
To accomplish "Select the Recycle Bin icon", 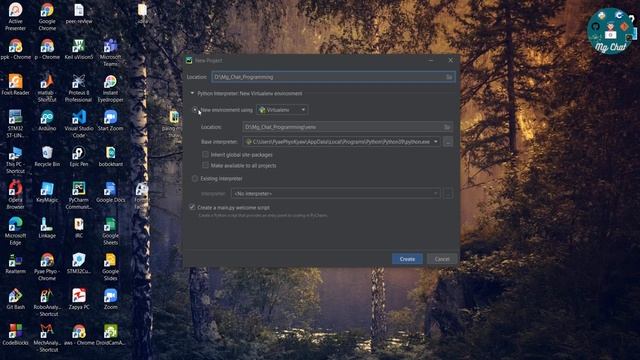I will click(47, 156).
